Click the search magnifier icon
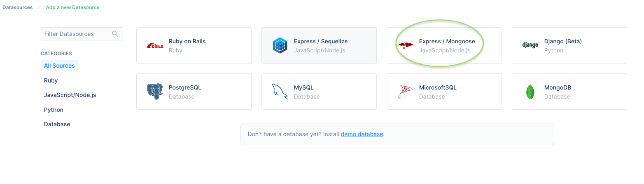Screen dimensions: 644x184 tap(115, 34)
